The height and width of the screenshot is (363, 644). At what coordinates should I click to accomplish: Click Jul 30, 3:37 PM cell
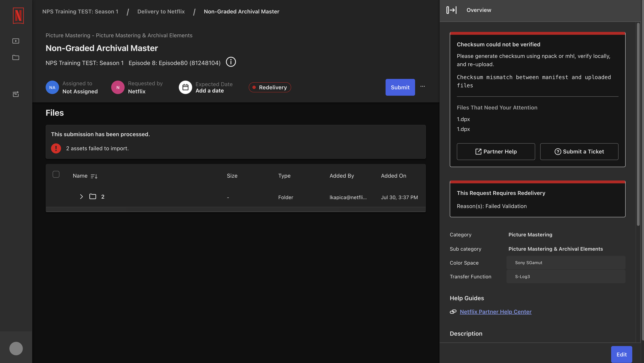399,197
